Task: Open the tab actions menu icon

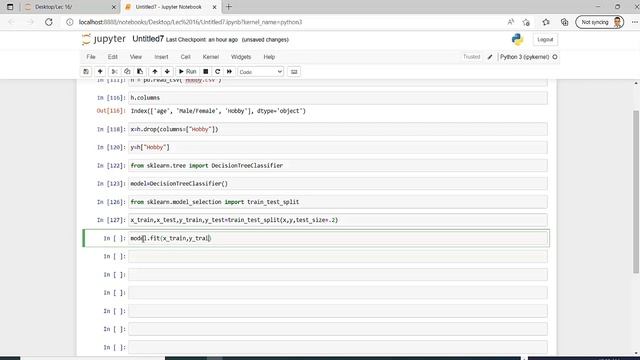Action: (x=10, y=7)
